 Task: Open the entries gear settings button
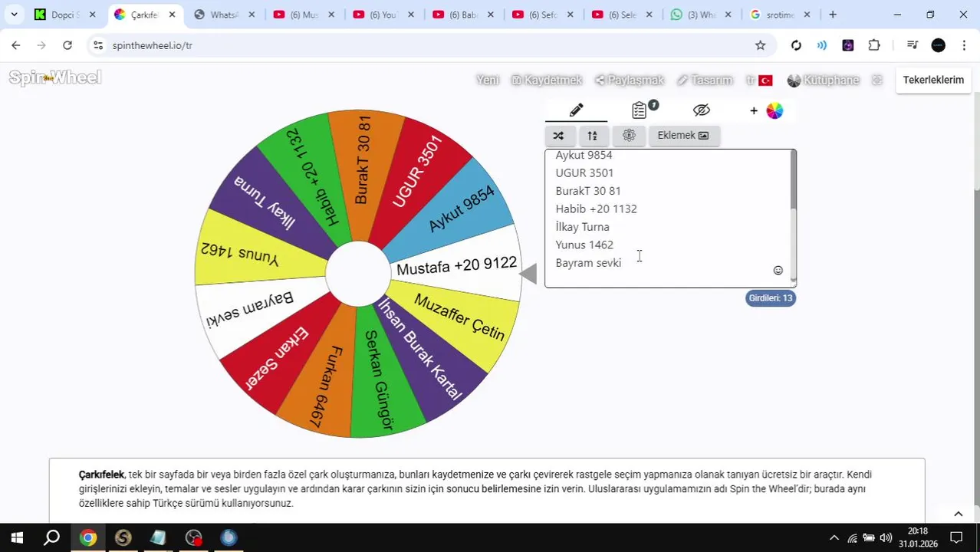629,136
